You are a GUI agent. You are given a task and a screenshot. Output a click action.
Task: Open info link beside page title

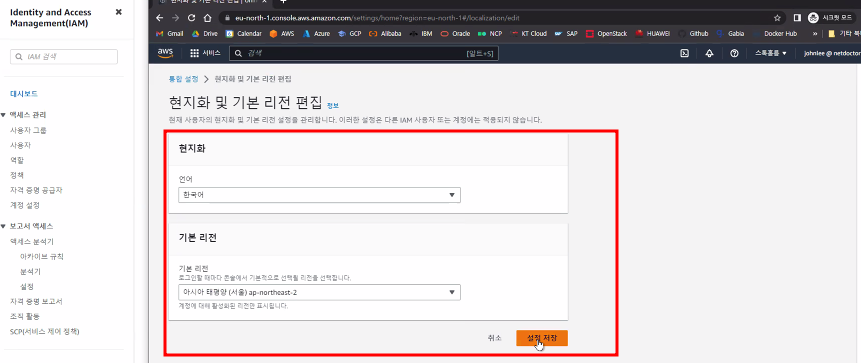pos(333,105)
